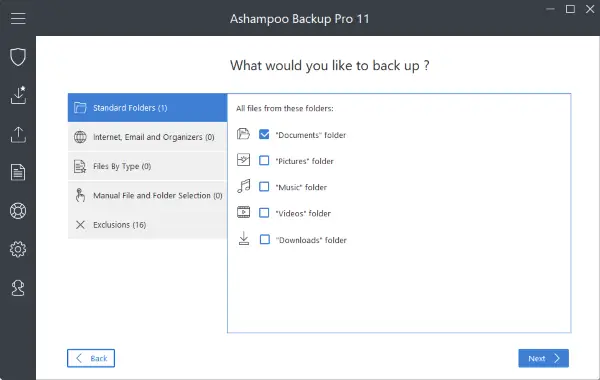Image resolution: width=600 pixels, height=380 pixels.
Task: Open the shield overview icon in sidebar
Action: [x=18, y=57]
